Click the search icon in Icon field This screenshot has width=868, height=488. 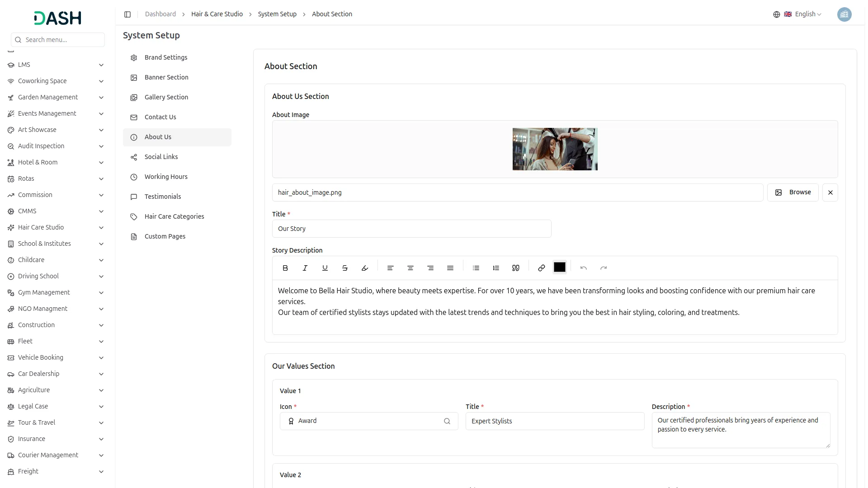[447, 421]
